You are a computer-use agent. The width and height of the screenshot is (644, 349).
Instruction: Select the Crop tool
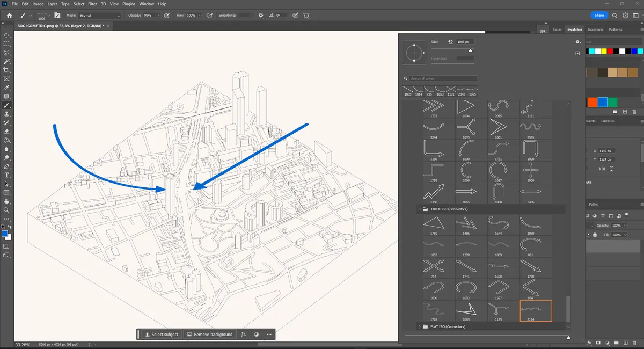[x=6, y=70]
